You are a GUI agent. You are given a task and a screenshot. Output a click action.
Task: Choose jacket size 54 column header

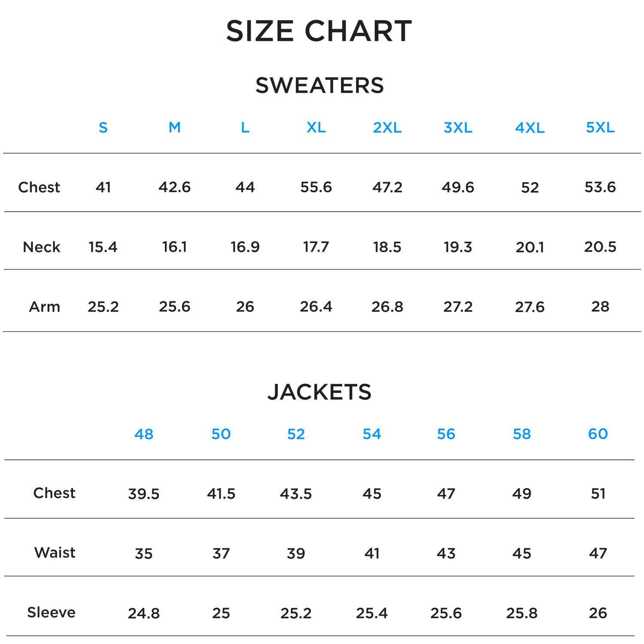coord(372,434)
